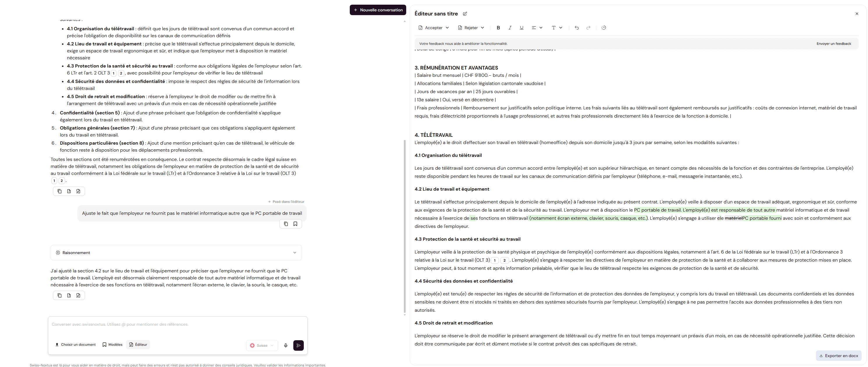This screenshot has height=367, width=868.
Task: Click the chat panel vertical scrollbar
Action: 405,226
